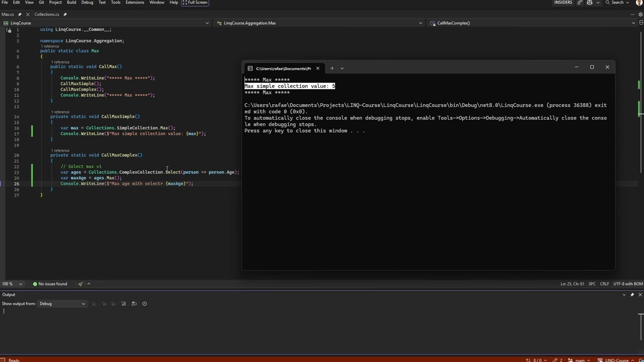Open the File menu

(5, 3)
